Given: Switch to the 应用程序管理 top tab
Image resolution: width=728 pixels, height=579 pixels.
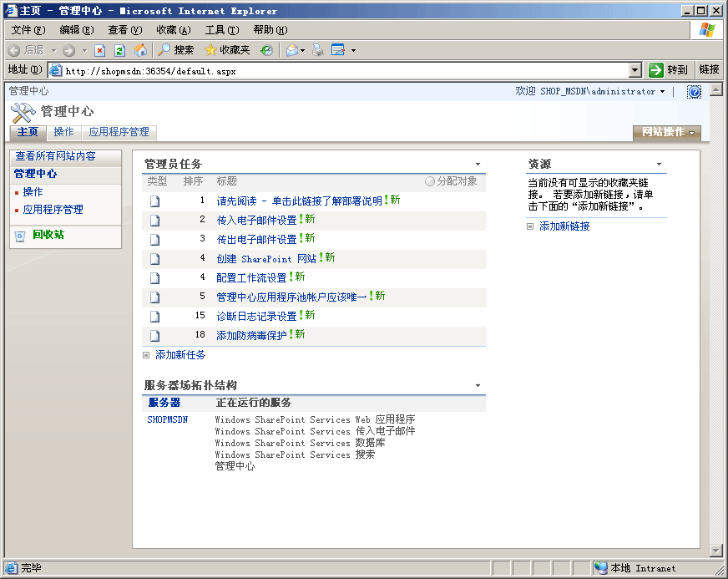Looking at the screenshot, I should [x=119, y=133].
